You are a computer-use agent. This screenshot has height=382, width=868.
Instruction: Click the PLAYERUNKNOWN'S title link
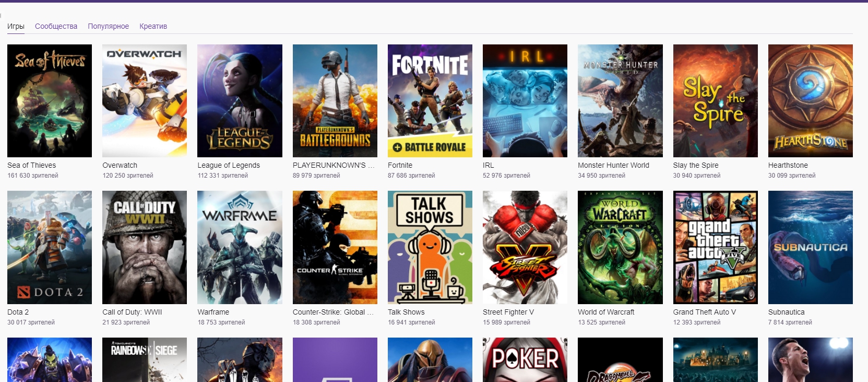click(334, 165)
